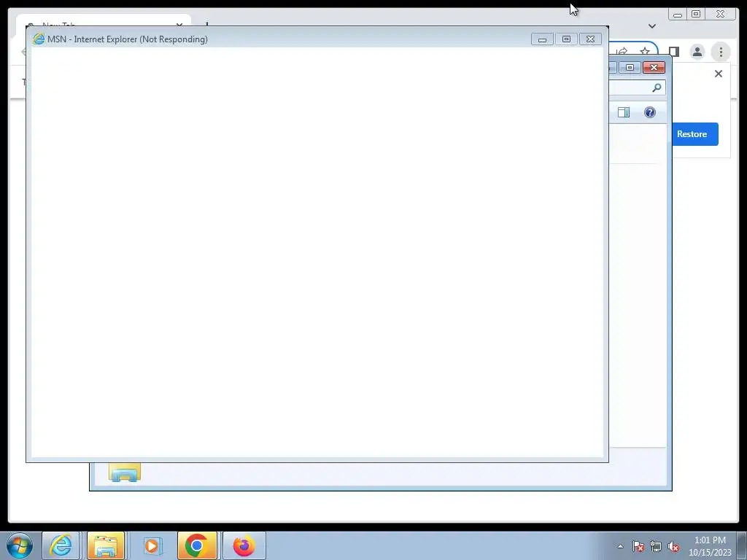Bookmark this page with star icon
747x560 pixels.
[645, 52]
